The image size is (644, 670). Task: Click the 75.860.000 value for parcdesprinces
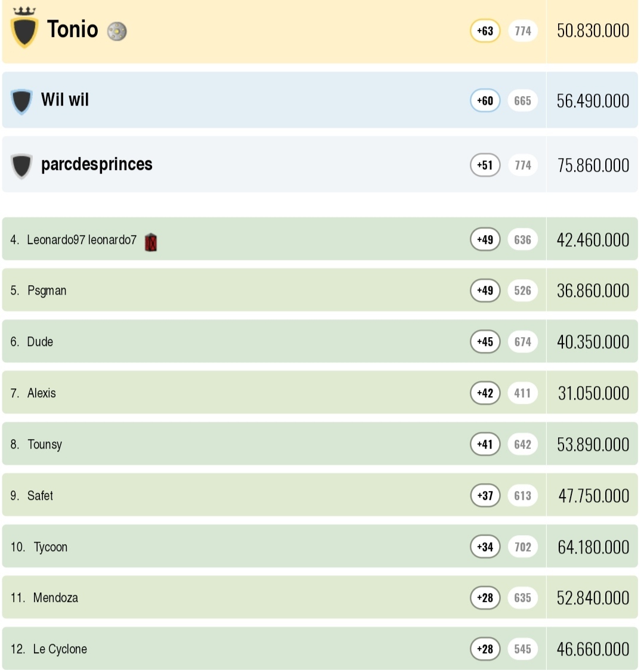pyautogui.click(x=593, y=165)
